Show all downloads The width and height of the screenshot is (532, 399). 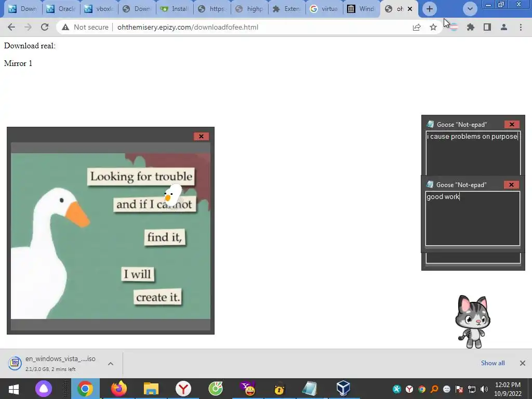pos(493,363)
